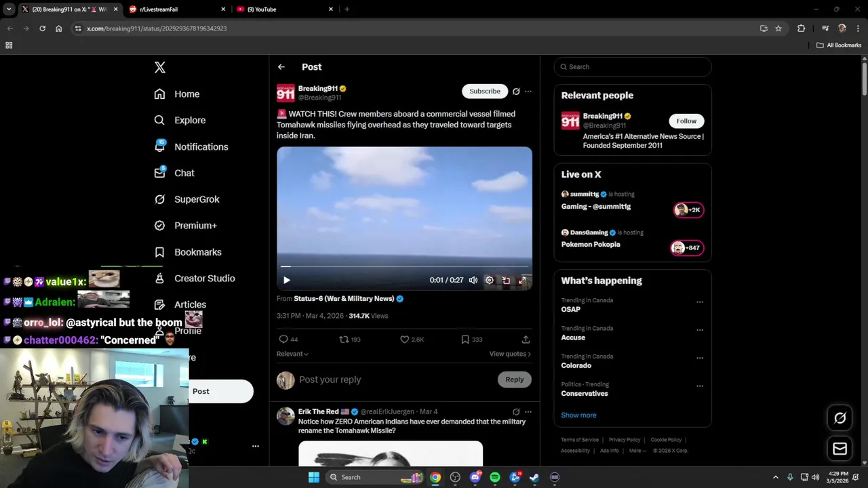Subscribe to Breaking911

[x=485, y=91]
